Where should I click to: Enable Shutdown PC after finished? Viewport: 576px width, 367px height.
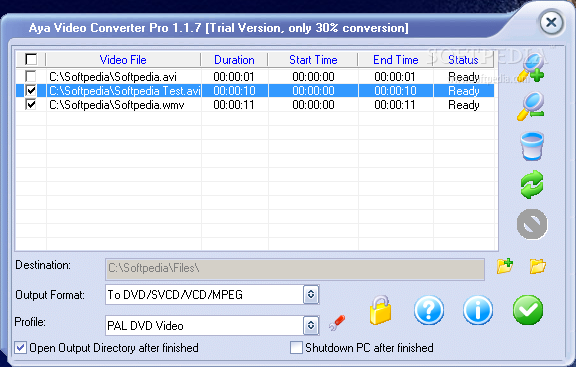(296, 348)
